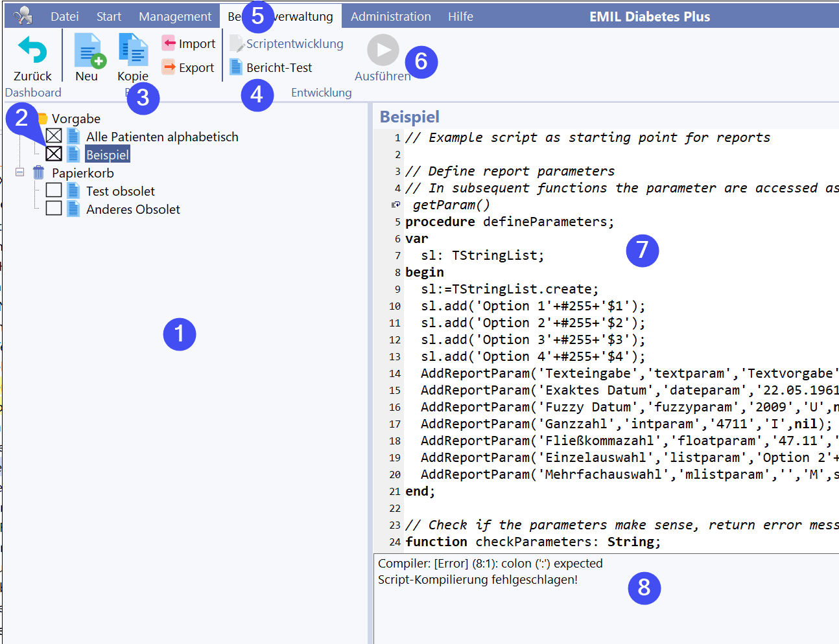Click the Import arrow icon

click(169, 43)
